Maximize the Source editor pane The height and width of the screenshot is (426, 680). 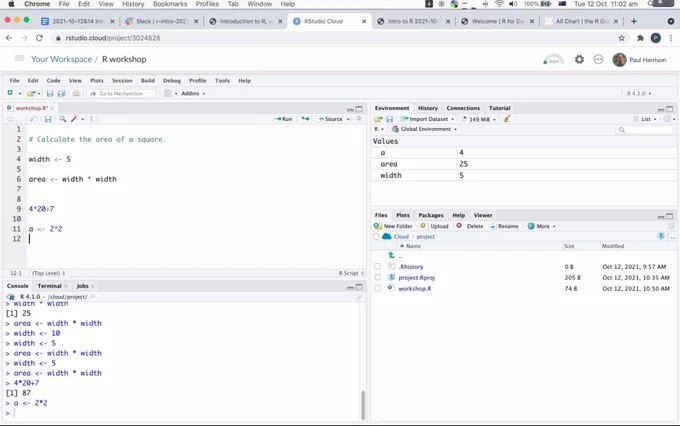(359, 109)
